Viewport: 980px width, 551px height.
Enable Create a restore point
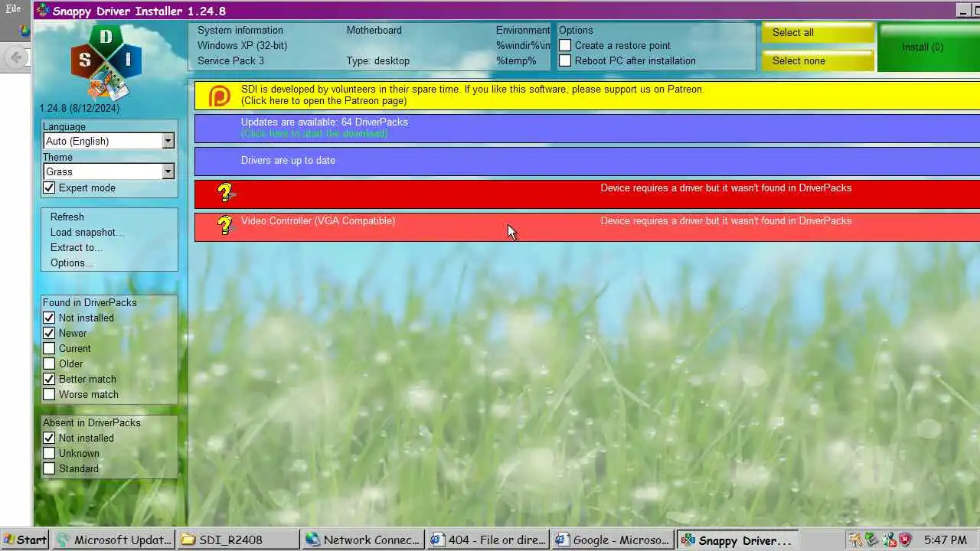pos(565,45)
